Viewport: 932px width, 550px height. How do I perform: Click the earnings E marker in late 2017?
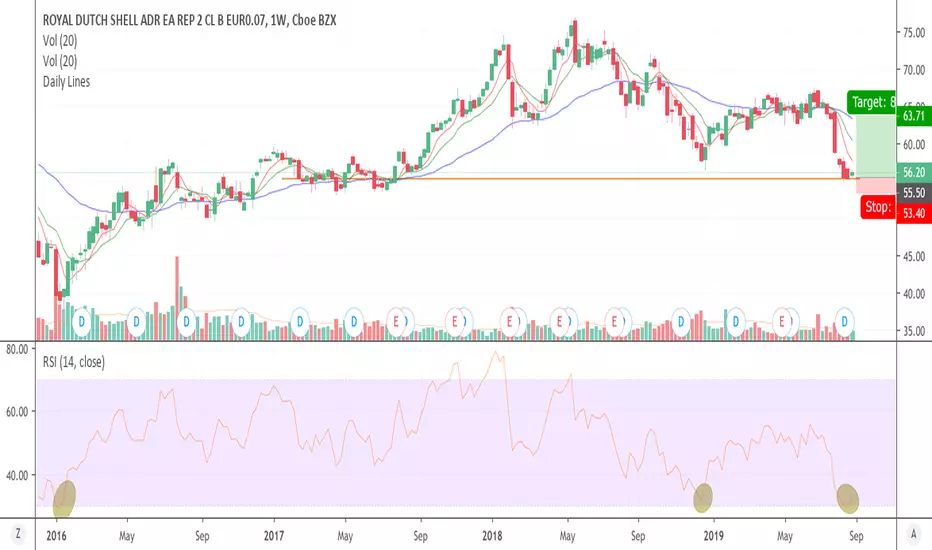tap(454, 322)
